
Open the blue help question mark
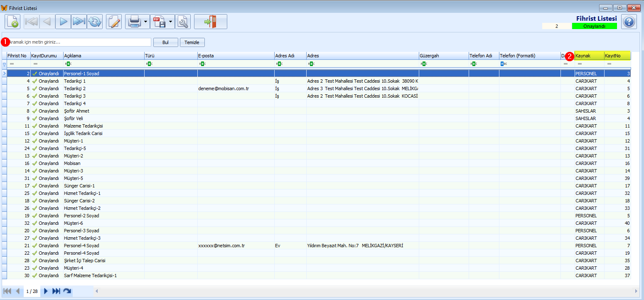pos(629,22)
